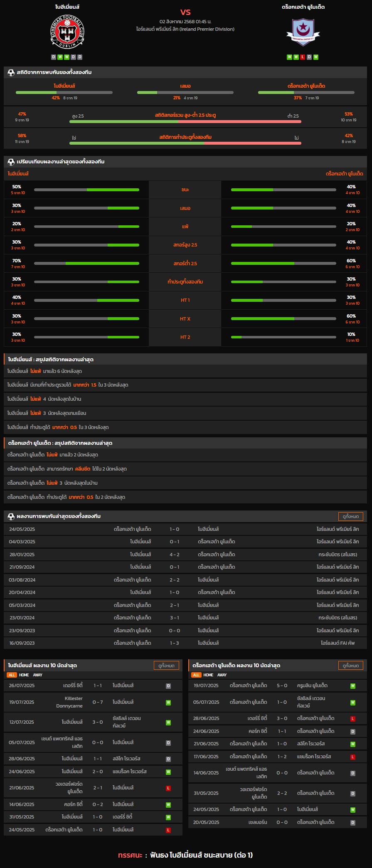Click Bohemians team name at top left
This screenshot has width=372, height=868.
67,7
